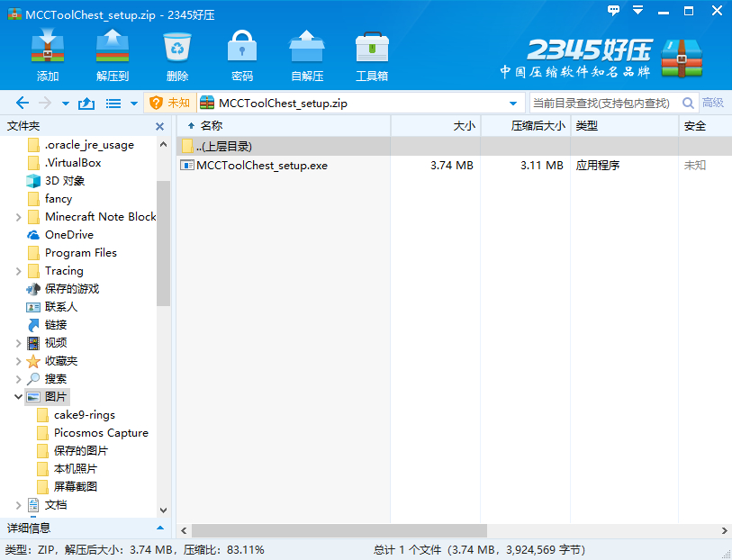Select Picosmos Capture folder
Viewport: 732px width, 560px height.
(x=101, y=433)
